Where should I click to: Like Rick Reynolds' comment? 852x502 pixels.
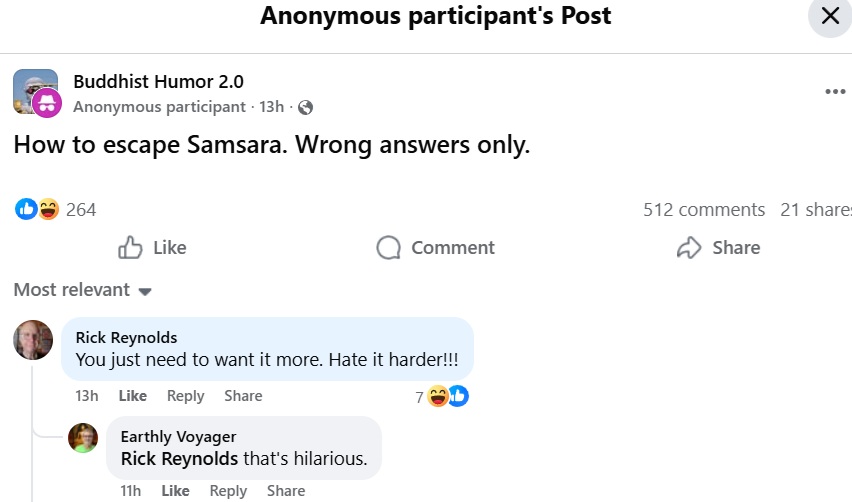[x=132, y=396]
